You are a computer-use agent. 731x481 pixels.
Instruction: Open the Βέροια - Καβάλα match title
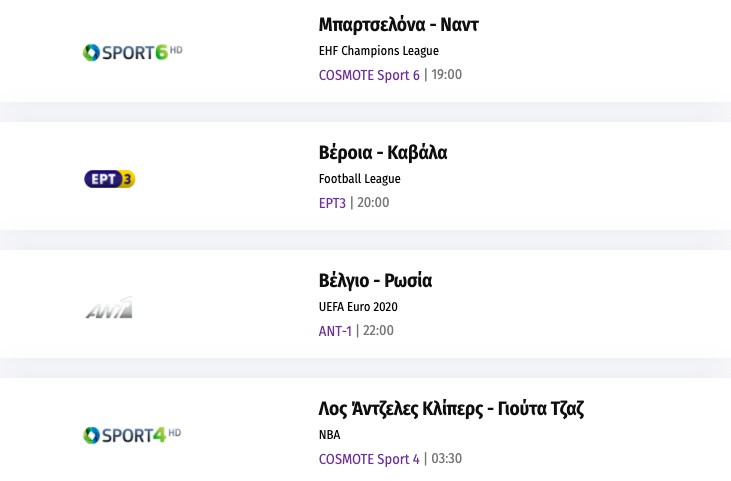click(382, 153)
